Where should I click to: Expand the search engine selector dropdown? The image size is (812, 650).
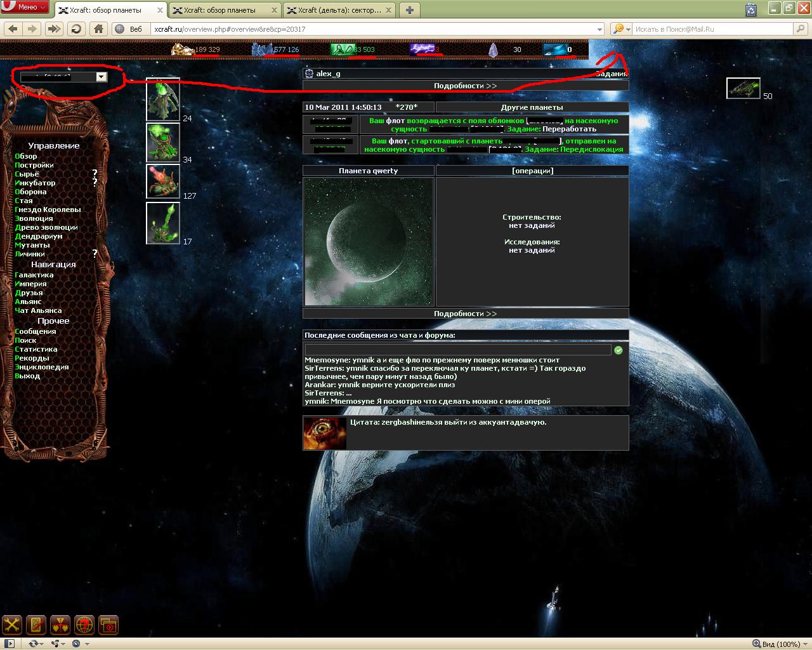coord(620,29)
